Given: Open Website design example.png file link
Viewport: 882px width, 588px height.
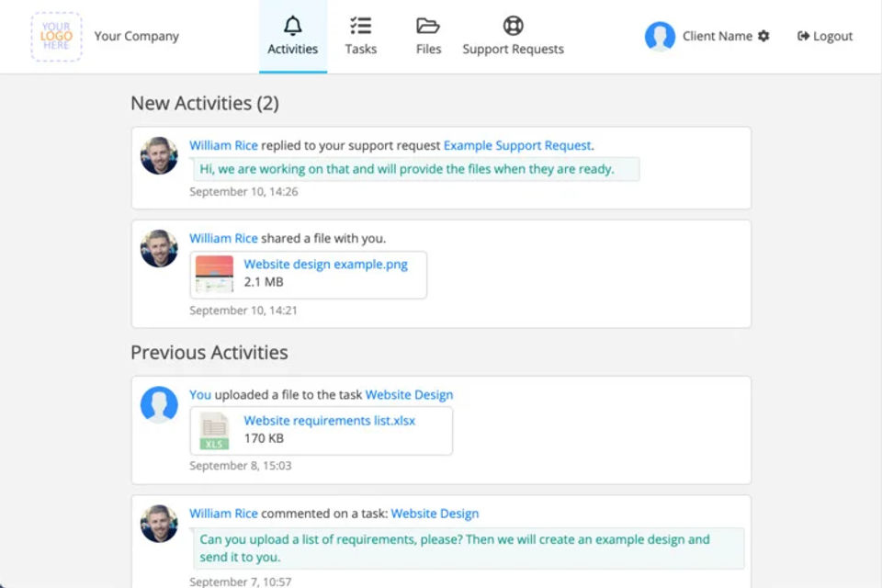Looking at the screenshot, I should [x=325, y=265].
